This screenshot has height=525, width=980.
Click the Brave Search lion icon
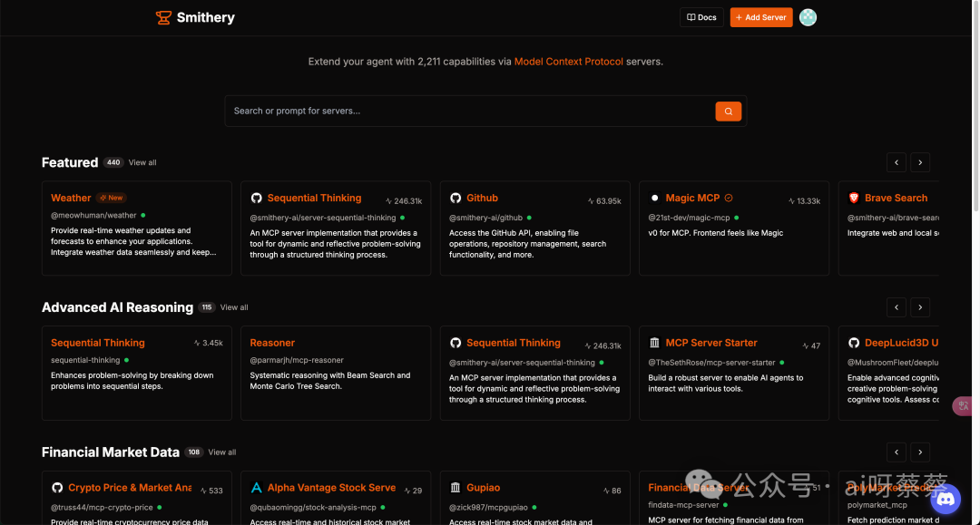click(854, 198)
